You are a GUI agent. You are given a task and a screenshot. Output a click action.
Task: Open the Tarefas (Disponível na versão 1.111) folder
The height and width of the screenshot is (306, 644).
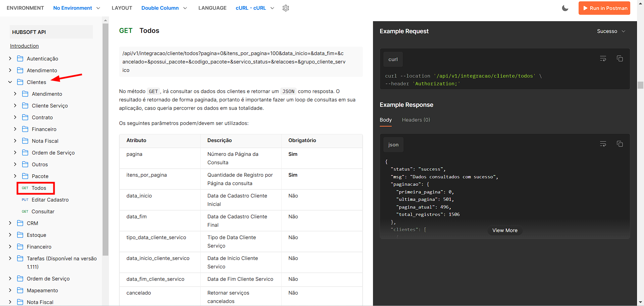point(62,262)
